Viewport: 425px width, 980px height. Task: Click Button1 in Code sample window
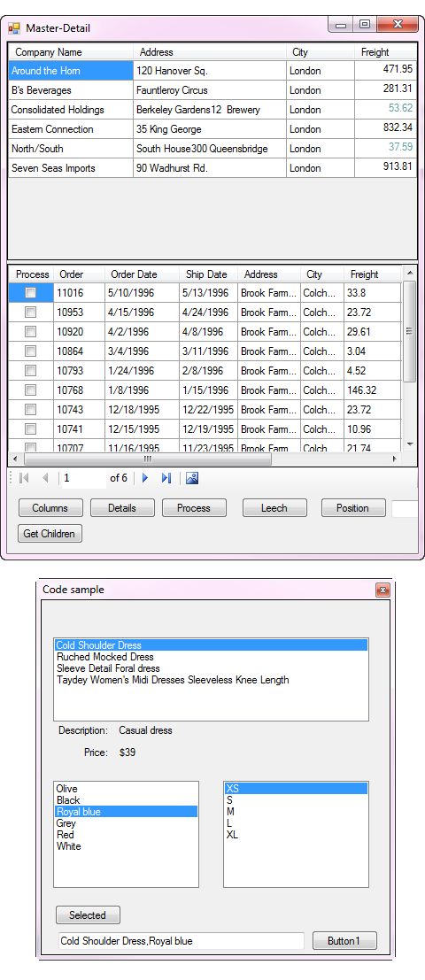pos(344,941)
